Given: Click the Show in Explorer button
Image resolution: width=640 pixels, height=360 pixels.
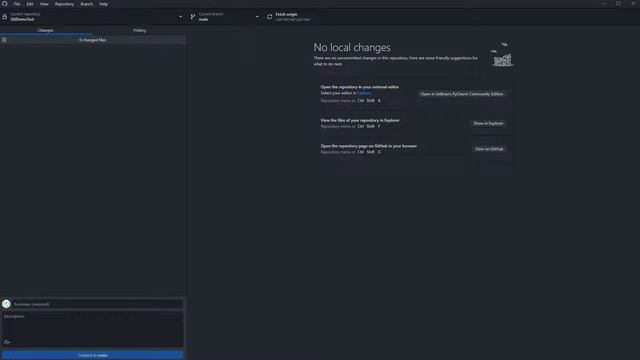Looking at the screenshot, I should [x=488, y=123].
